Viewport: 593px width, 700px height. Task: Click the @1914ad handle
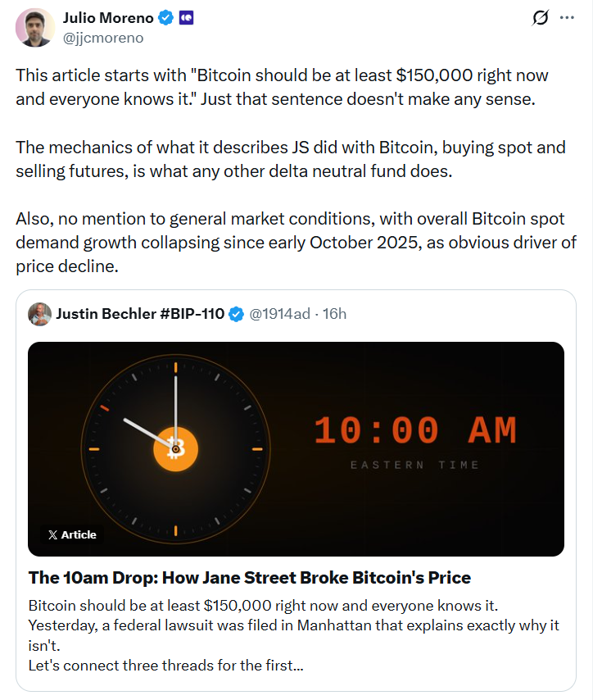pyautogui.click(x=280, y=314)
